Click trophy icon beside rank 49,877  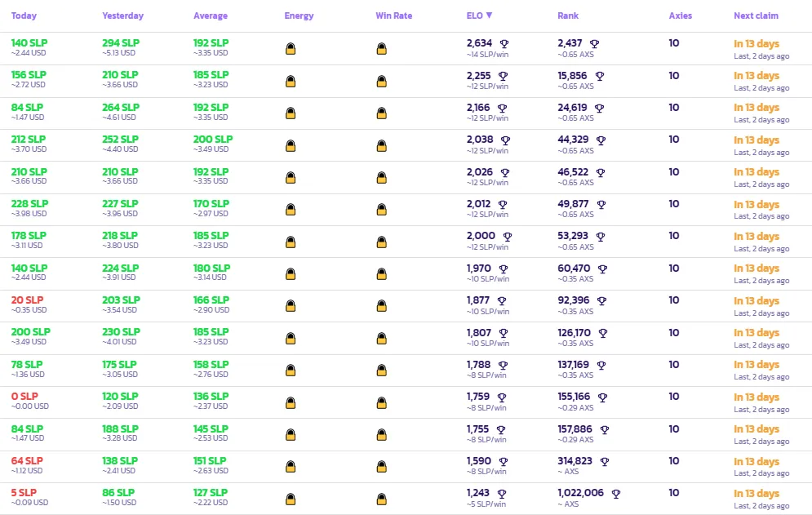click(601, 205)
